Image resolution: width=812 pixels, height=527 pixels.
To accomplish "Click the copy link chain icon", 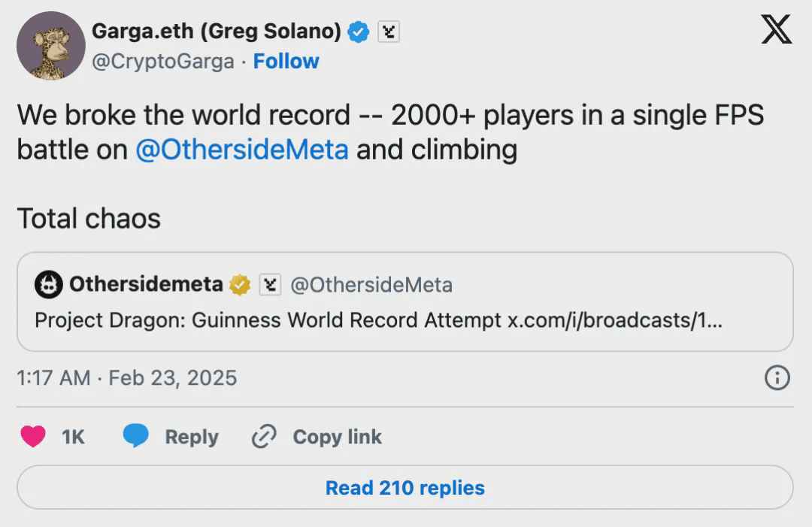I will point(264,437).
